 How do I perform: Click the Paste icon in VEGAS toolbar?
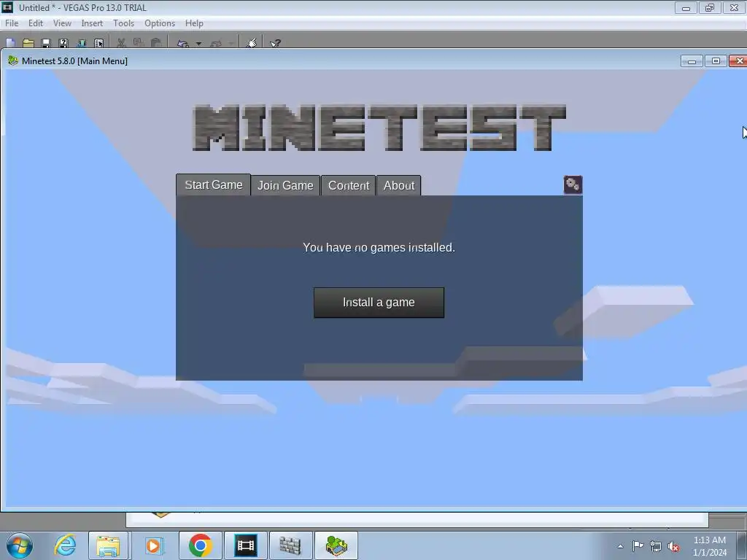[x=156, y=43]
